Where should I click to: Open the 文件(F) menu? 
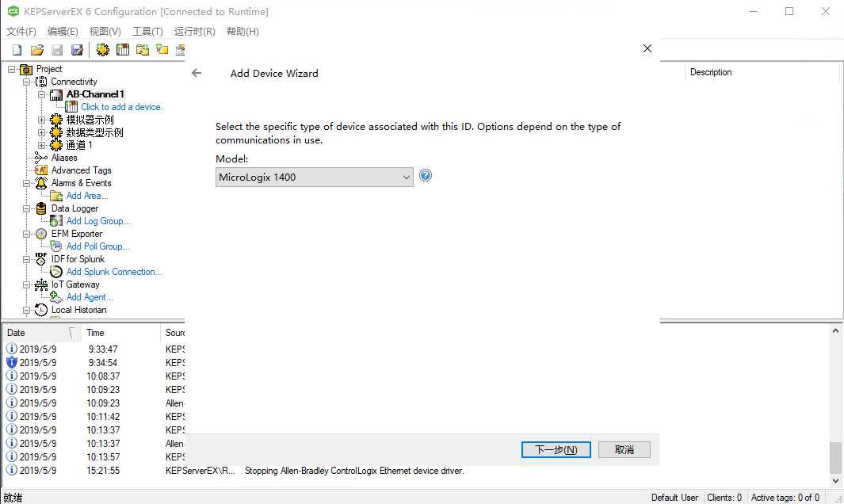pos(21,31)
